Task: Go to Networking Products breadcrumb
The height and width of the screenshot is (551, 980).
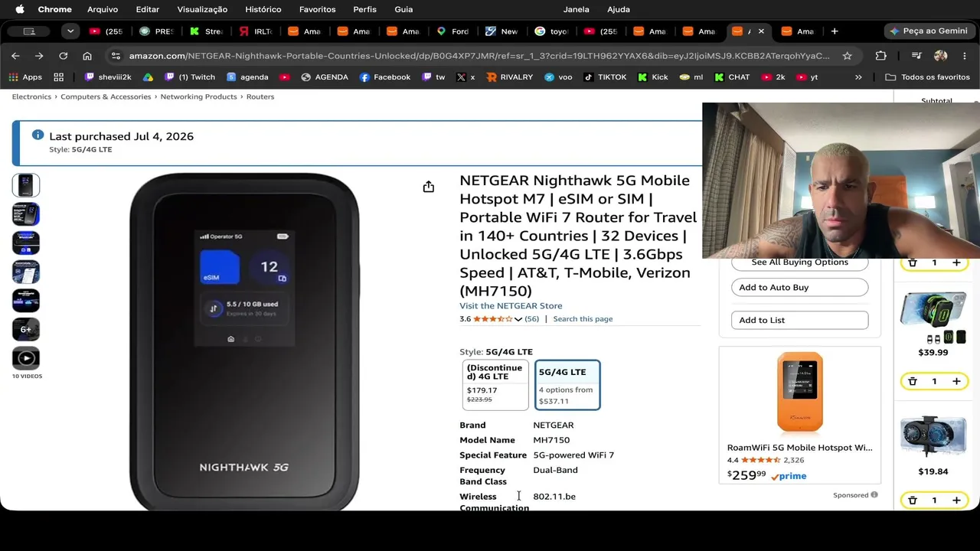Action: pyautogui.click(x=199, y=97)
